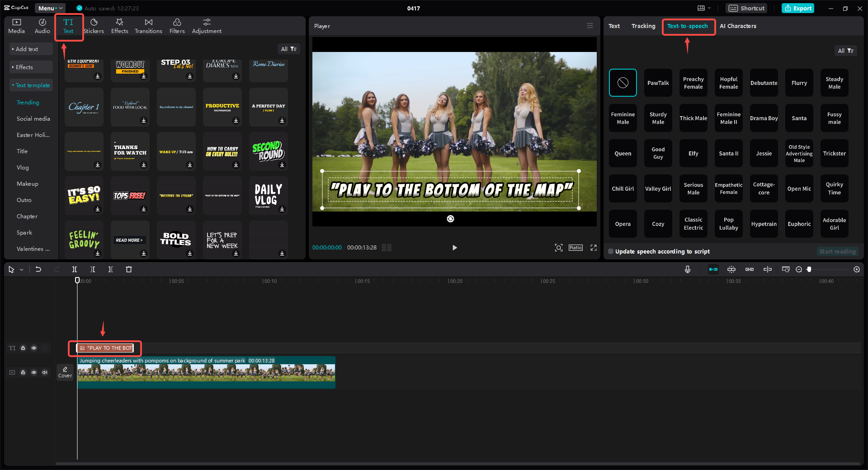The width and height of the screenshot is (868, 470).
Task: Toggle visibility of the text track
Action: click(34, 348)
